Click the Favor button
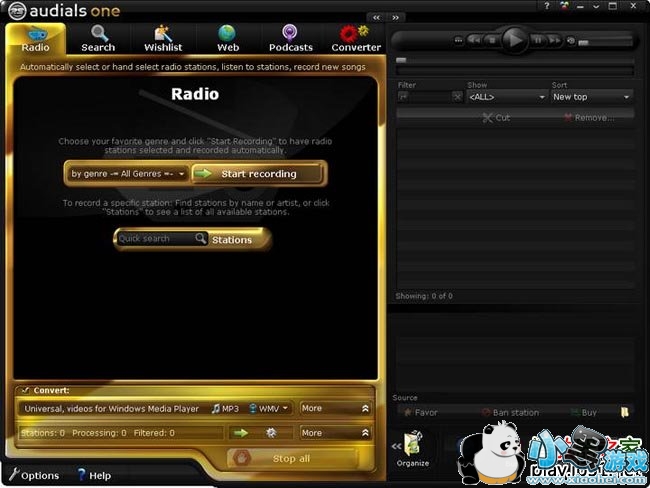Screen dimensions: 650x488 pos(420,413)
